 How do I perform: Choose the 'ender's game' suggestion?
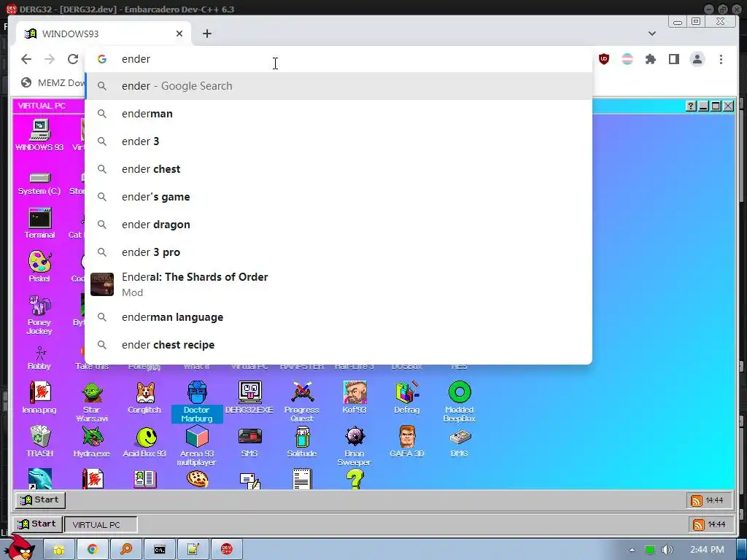(338, 197)
